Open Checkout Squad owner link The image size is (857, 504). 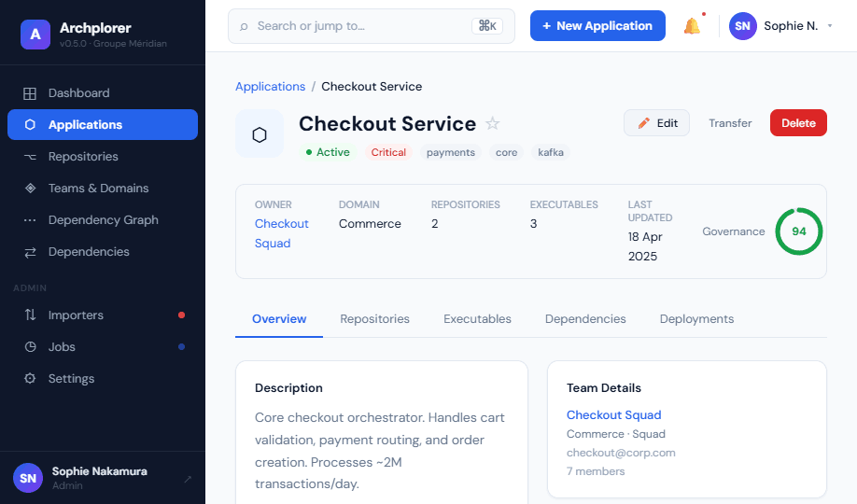point(282,233)
